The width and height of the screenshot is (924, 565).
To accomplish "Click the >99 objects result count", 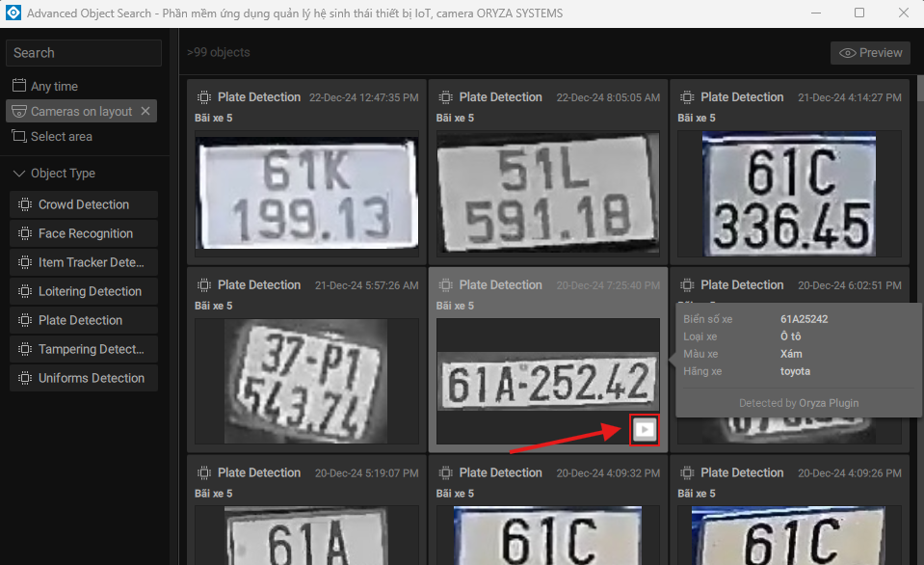I will (x=219, y=52).
